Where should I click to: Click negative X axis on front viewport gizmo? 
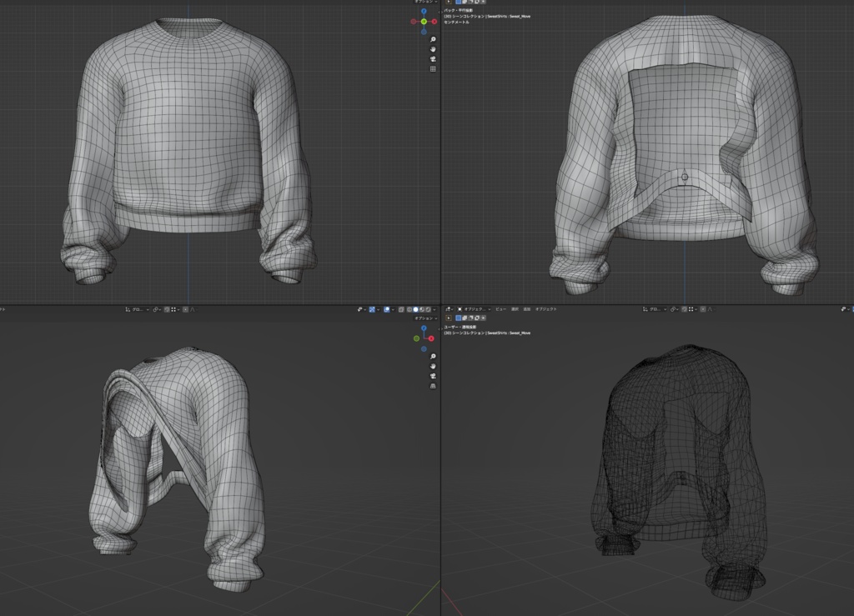pyautogui.click(x=414, y=22)
